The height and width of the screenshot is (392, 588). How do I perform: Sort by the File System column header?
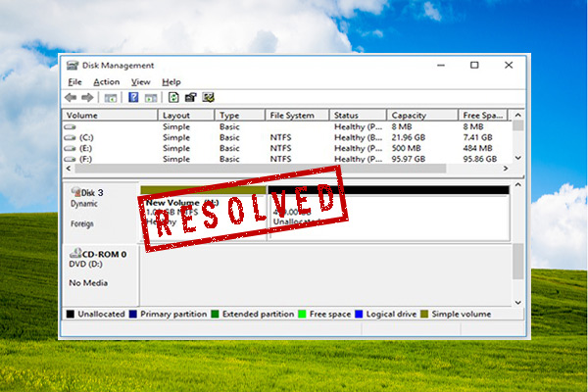(297, 116)
